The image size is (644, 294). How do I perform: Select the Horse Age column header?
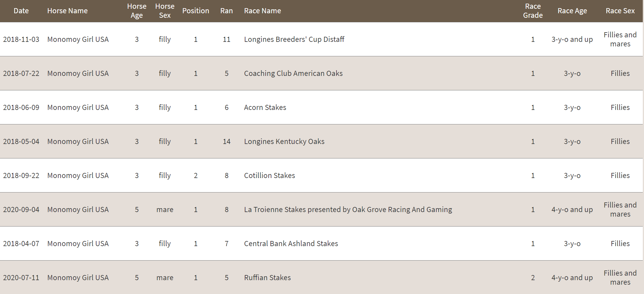[137, 11]
